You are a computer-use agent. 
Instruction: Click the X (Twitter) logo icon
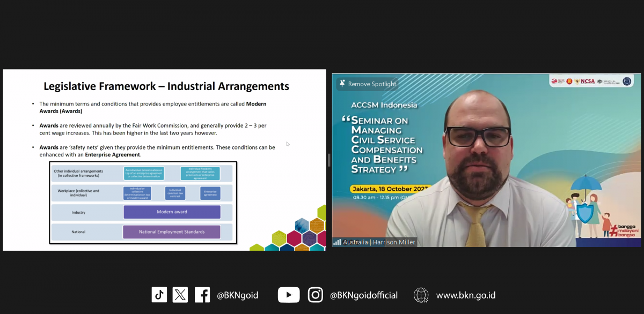point(180,295)
